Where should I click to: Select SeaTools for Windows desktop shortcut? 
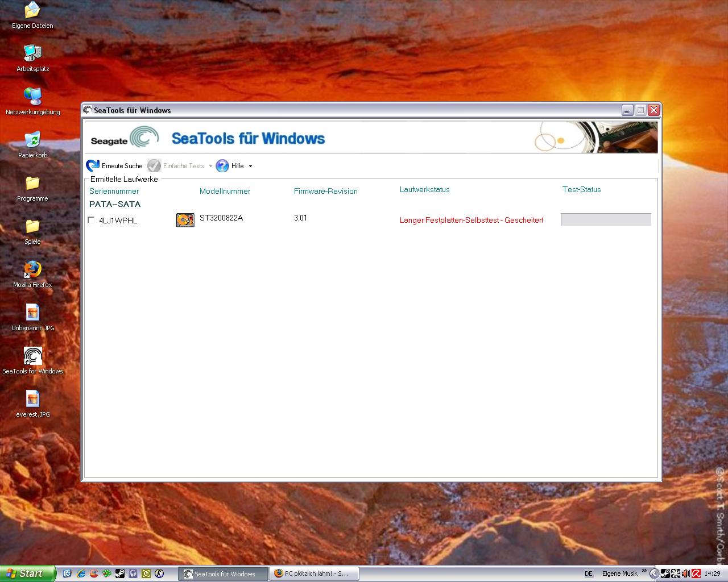click(x=32, y=361)
